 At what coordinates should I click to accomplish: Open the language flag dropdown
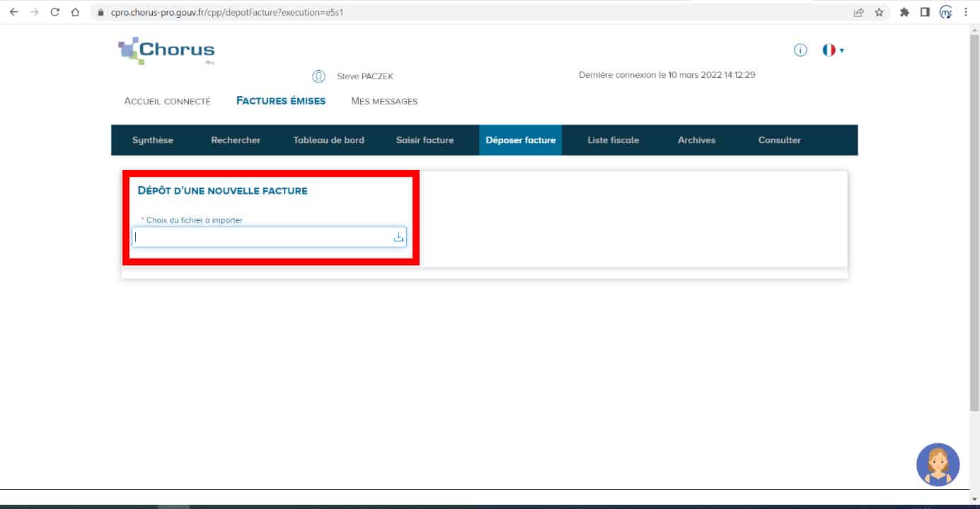833,50
